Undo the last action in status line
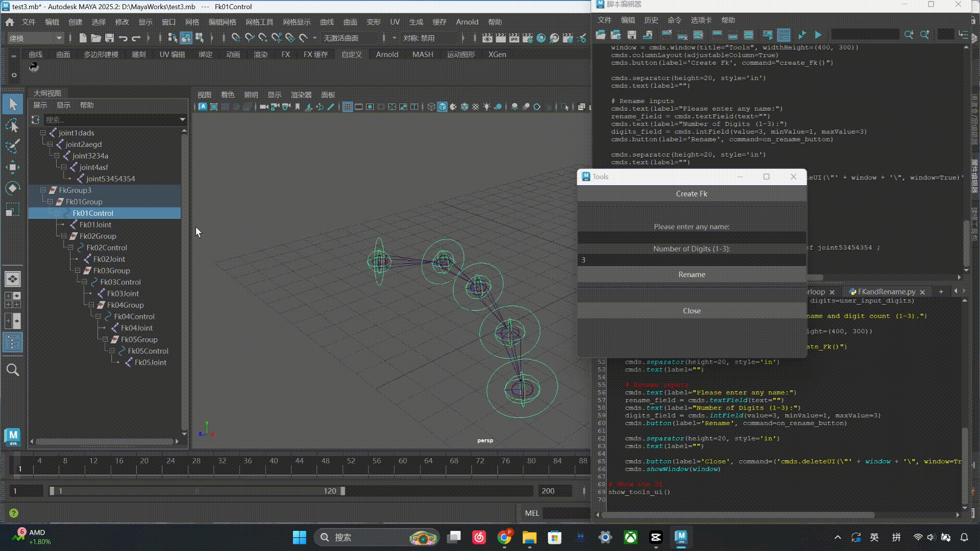The image size is (980, 551). 122,38
